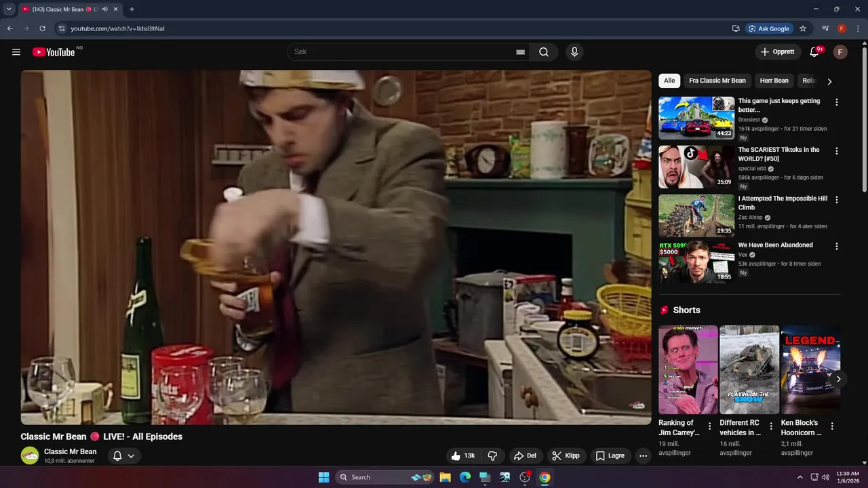
Task: Open a new browser tab
Action: 132,9
